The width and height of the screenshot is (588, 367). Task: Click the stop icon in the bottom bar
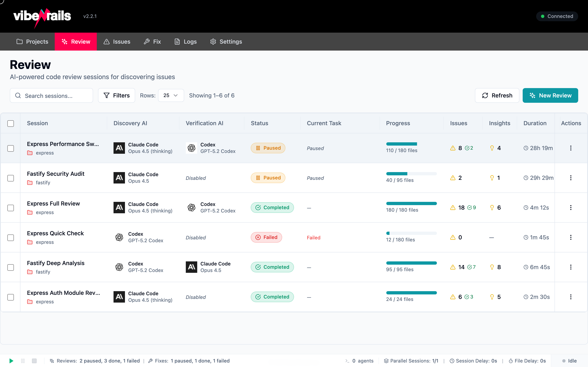tap(35, 361)
